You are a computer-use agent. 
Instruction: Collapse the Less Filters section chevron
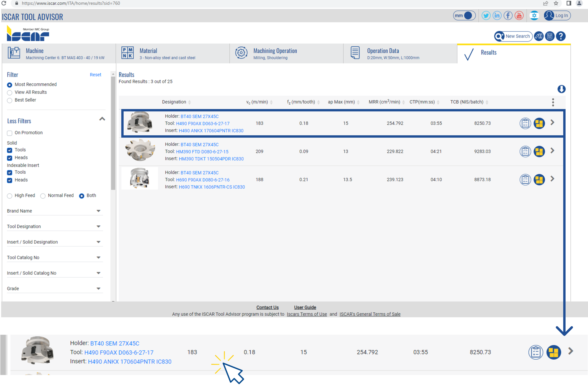102,119
